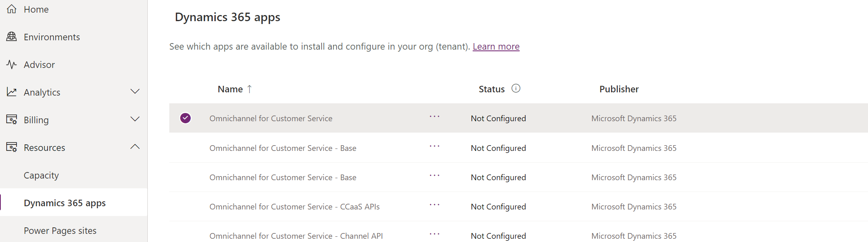Collapse the Resources navigation section
This screenshot has height=242, width=868.
click(x=135, y=147)
